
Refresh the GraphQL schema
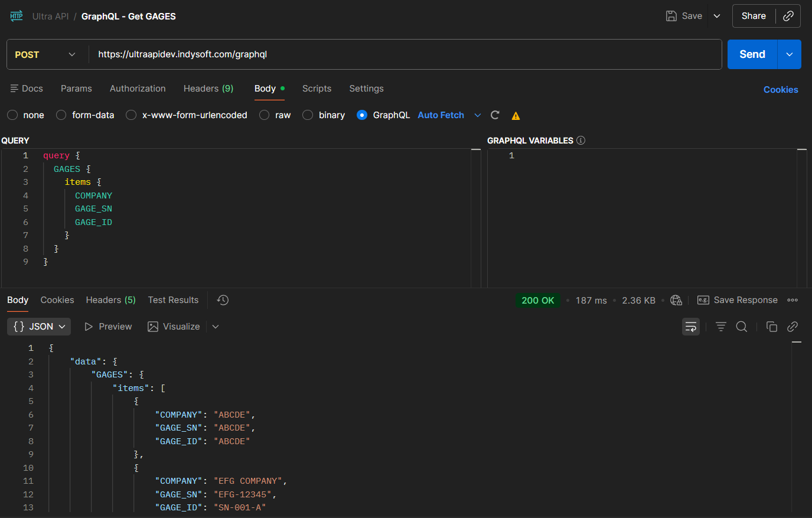coord(495,115)
